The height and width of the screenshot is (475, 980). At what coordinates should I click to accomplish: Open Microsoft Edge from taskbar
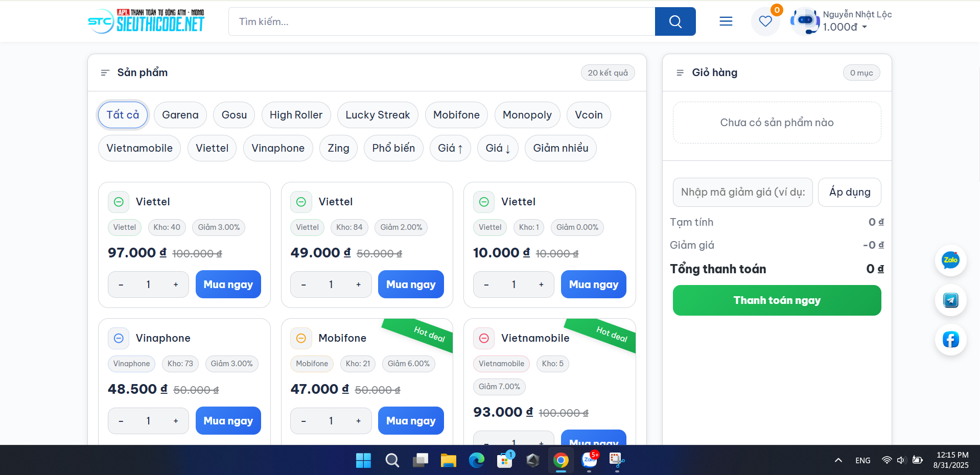pos(476,460)
